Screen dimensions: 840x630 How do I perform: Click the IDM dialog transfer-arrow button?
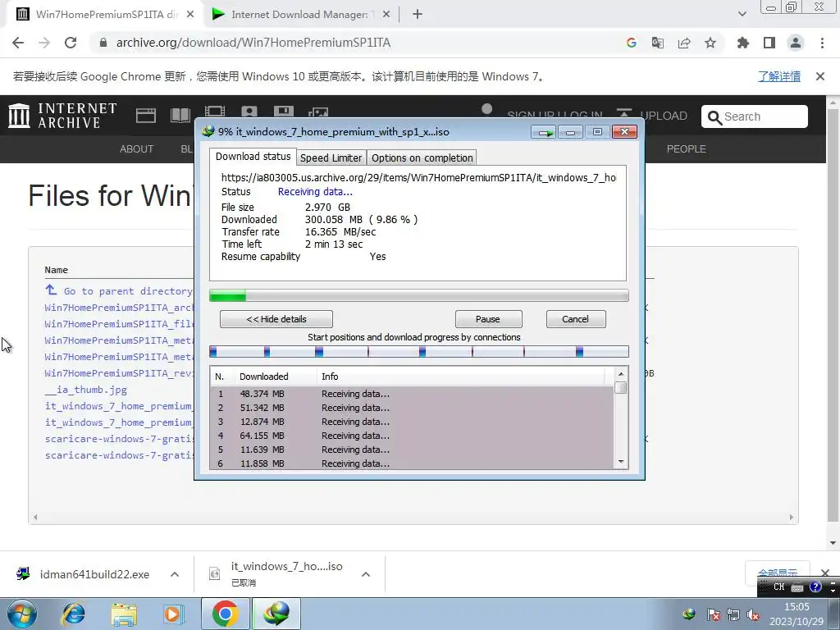point(545,132)
